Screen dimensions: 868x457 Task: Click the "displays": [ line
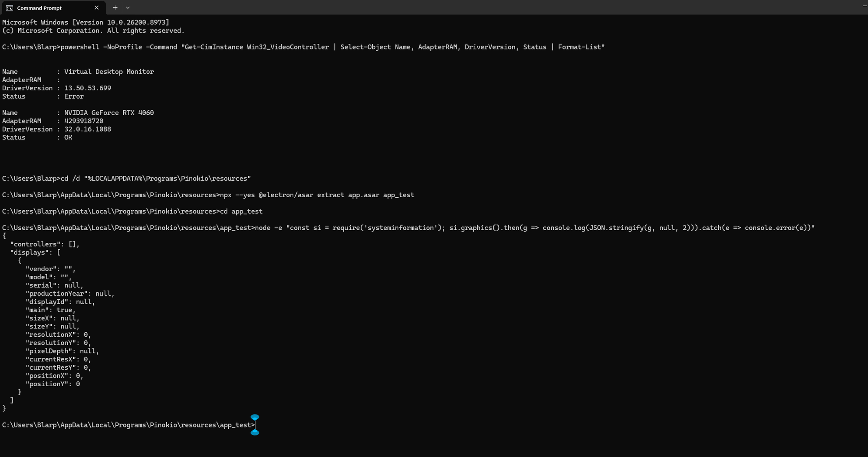tap(35, 252)
